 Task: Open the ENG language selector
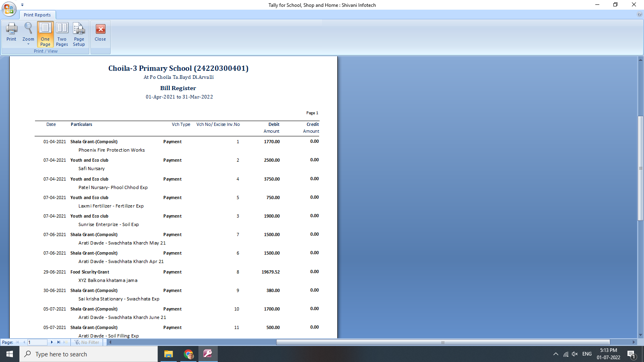tap(586, 354)
